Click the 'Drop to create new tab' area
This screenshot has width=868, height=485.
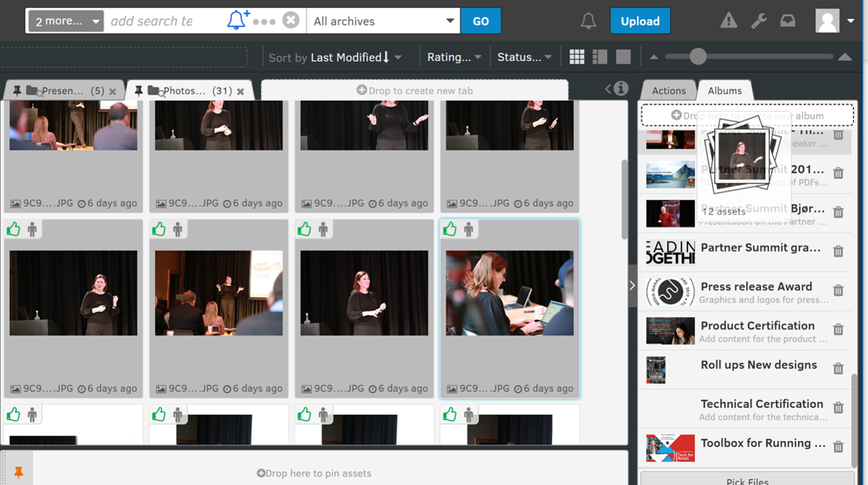click(415, 90)
